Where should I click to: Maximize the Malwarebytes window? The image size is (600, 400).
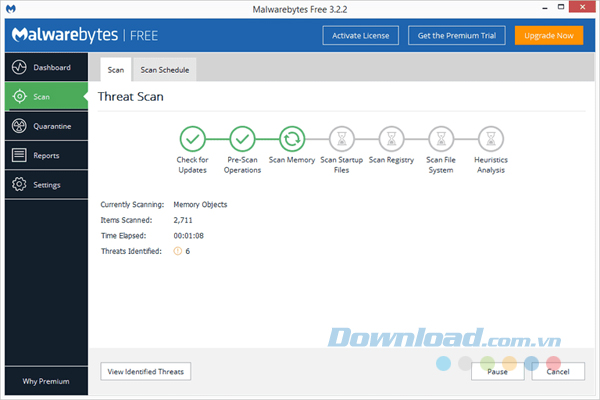click(x=561, y=7)
